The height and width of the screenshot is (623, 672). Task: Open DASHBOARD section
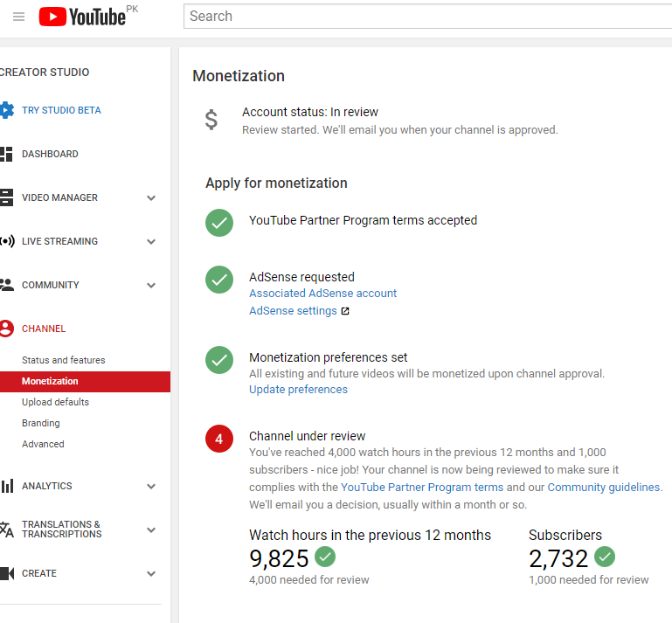coord(50,154)
